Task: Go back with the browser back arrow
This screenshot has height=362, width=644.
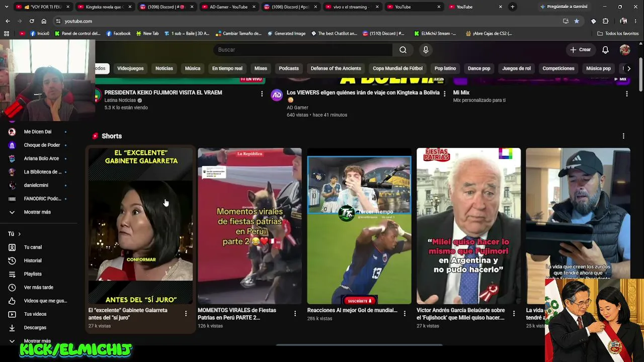Action: coord(8,21)
